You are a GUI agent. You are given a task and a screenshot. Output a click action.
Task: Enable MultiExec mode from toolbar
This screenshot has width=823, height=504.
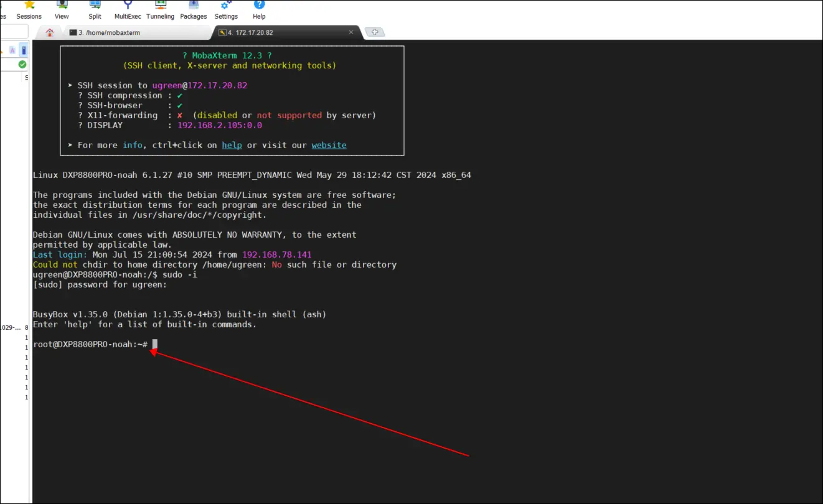click(128, 10)
